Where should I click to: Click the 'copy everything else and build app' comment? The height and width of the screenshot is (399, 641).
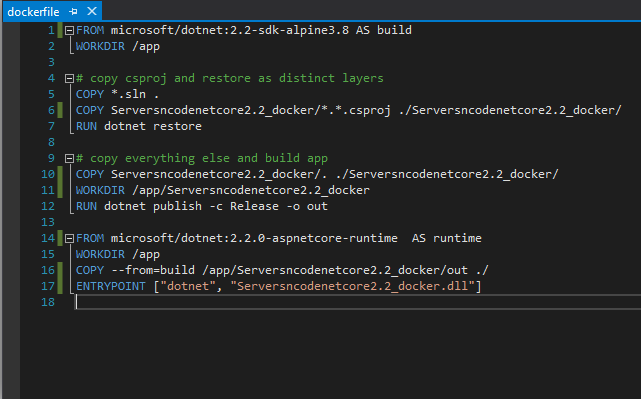(202, 159)
